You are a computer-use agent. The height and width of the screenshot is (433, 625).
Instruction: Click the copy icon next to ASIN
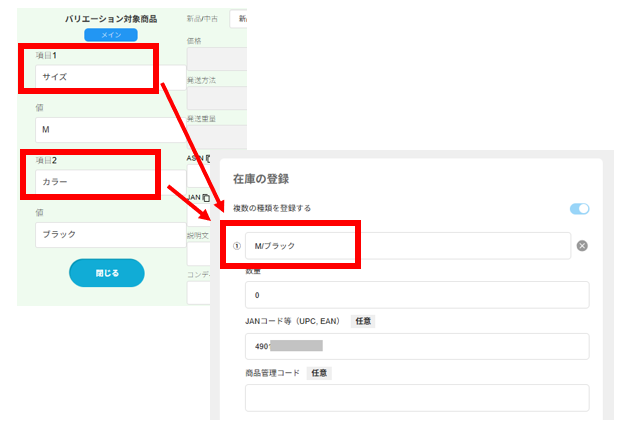[x=207, y=158]
